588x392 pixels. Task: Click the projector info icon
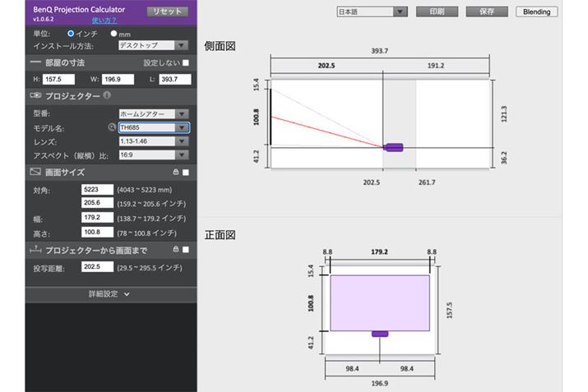107,95
